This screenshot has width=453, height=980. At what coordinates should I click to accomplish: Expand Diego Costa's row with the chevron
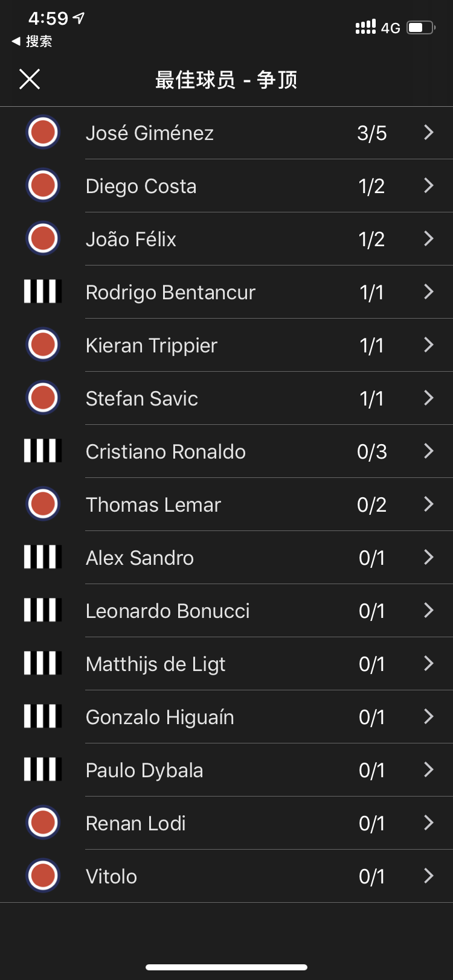(429, 185)
